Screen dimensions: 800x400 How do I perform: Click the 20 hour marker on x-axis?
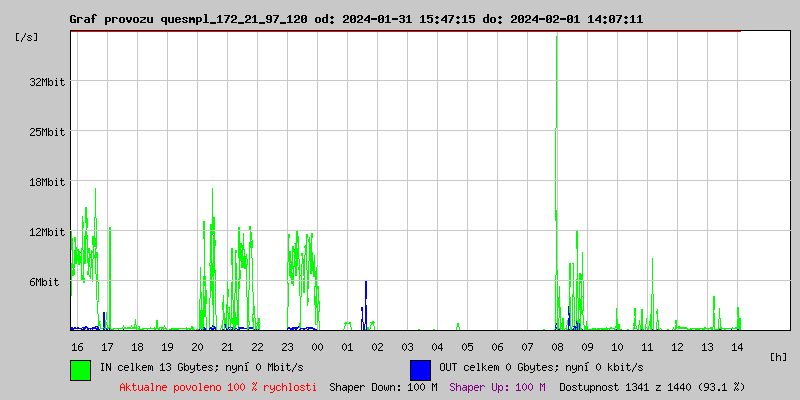click(x=197, y=346)
